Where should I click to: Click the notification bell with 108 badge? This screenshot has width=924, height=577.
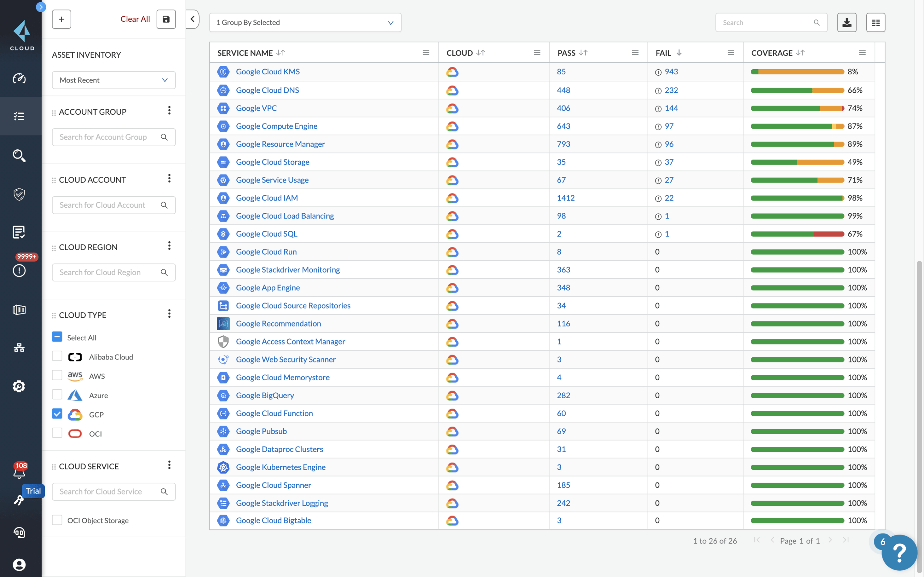pos(19,472)
